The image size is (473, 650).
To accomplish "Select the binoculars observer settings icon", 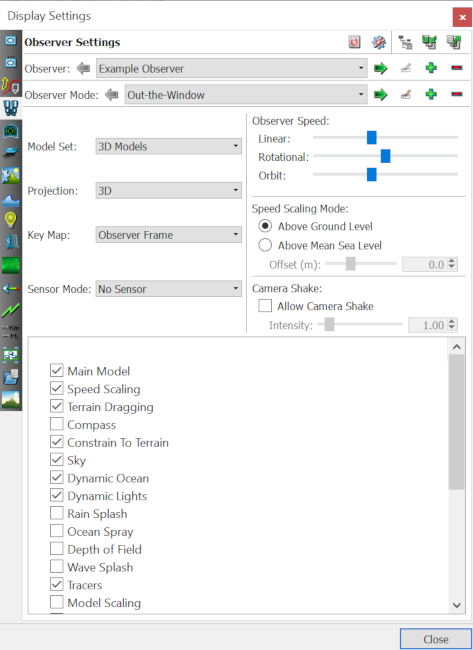I will pyautogui.click(x=11, y=108).
